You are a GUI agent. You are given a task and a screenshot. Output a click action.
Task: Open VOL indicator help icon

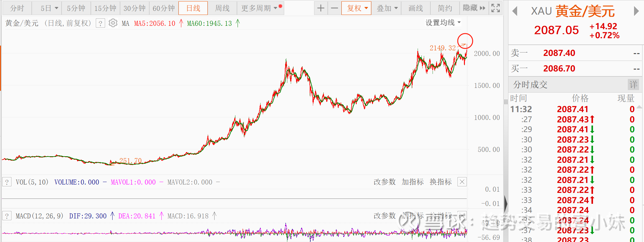coord(7,182)
